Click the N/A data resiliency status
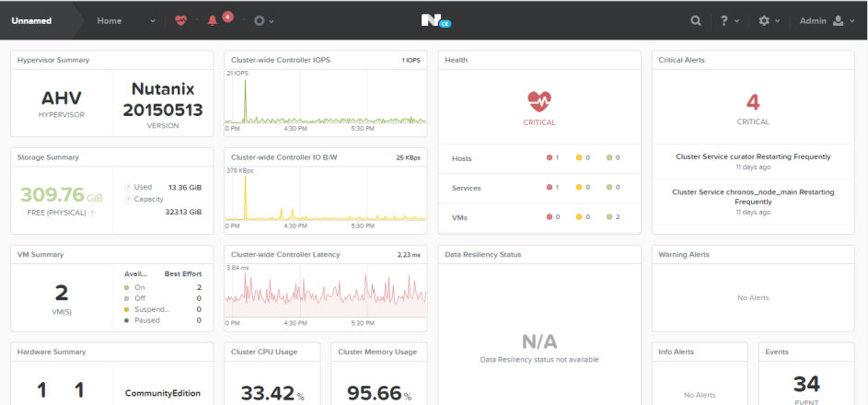 pyautogui.click(x=539, y=341)
